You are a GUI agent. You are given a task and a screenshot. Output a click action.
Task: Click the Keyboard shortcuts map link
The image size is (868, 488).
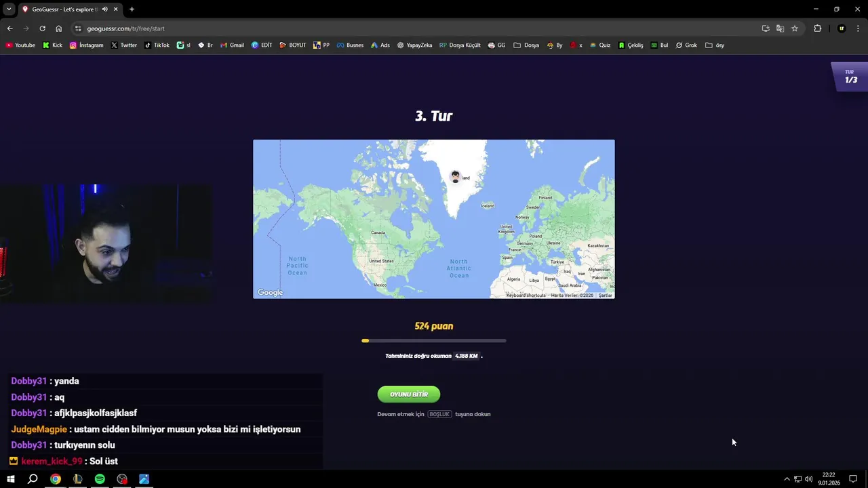(526, 296)
